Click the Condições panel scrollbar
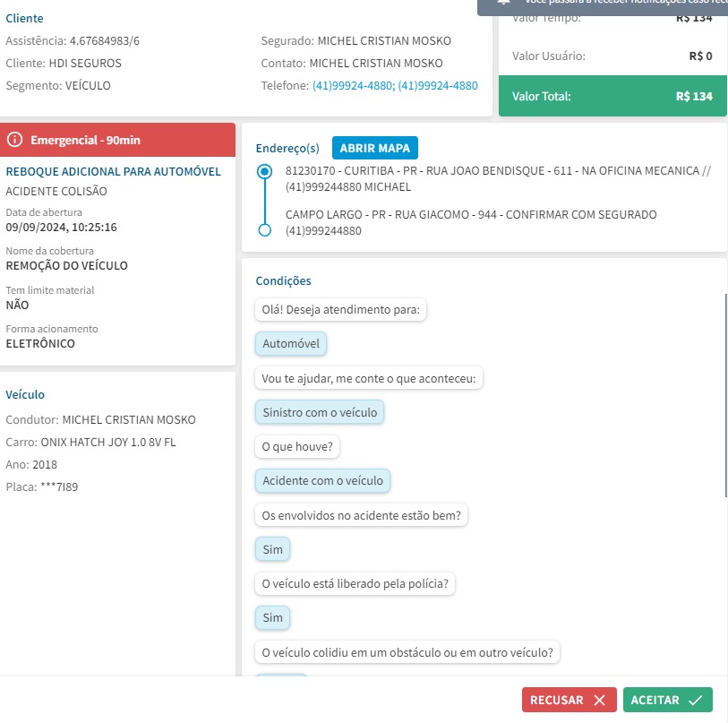Image resolution: width=728 pixels, height=723 pixels. pyautogui.click(x=725, y=395)
